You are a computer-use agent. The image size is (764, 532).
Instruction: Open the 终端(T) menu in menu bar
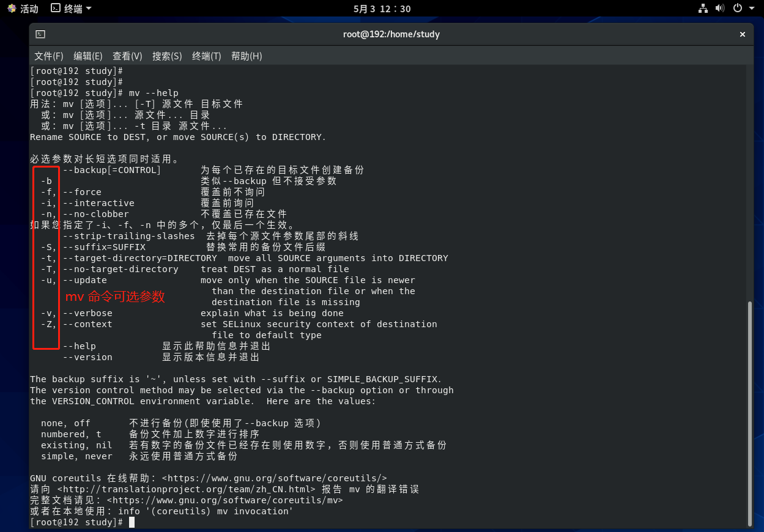click(206, 56)
